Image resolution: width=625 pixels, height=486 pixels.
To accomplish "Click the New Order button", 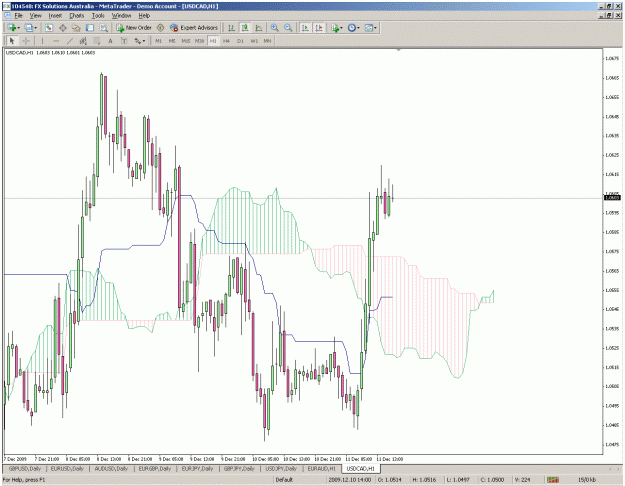I will click(134, 28).
